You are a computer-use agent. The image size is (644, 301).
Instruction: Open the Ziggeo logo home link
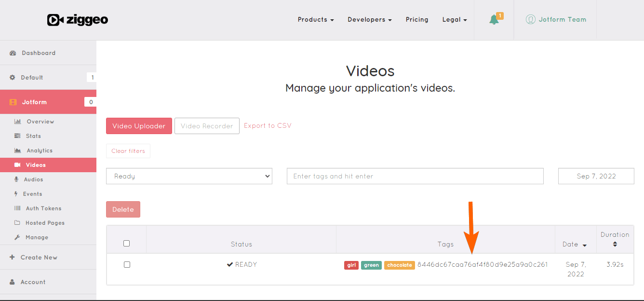[77, 20]
